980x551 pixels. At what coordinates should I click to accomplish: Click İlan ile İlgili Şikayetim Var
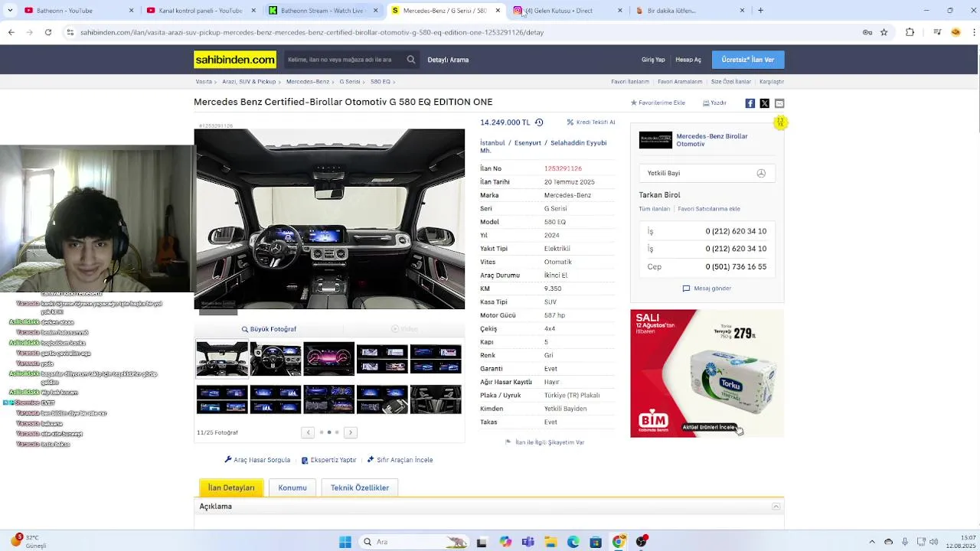pyautogui.click(x=544, y=442)
